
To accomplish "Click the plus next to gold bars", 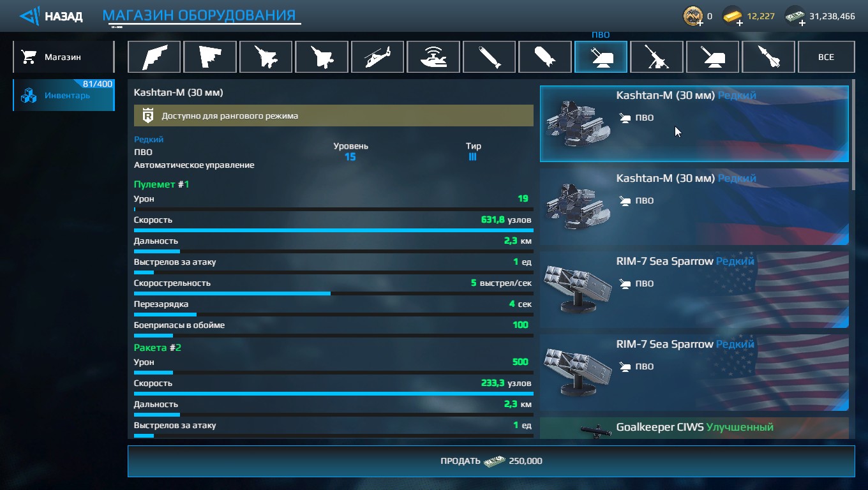I will 740,23.
